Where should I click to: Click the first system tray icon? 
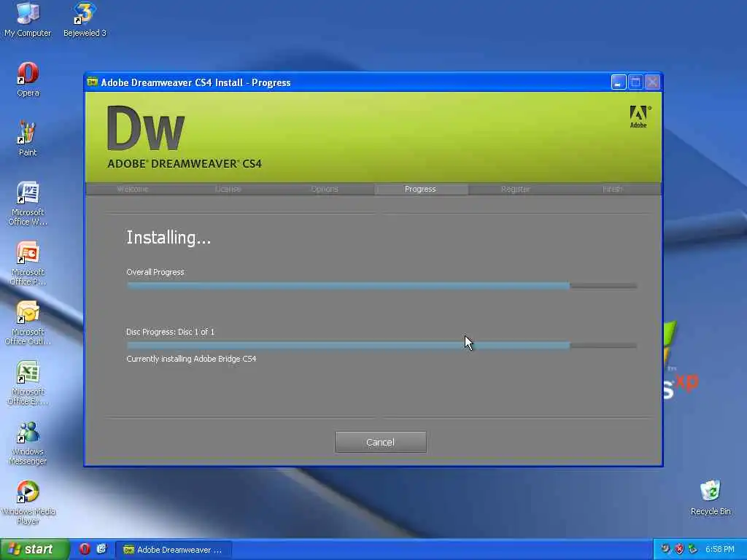coord(665,550)
